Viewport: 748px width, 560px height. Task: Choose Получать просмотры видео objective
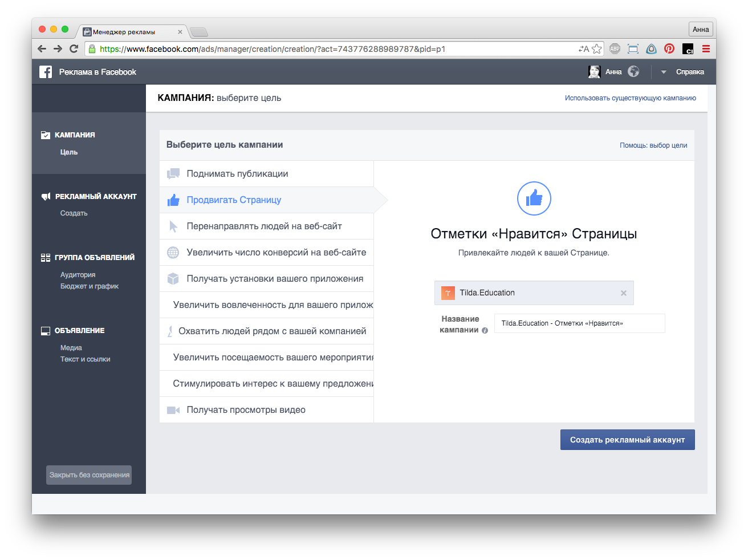246,410
